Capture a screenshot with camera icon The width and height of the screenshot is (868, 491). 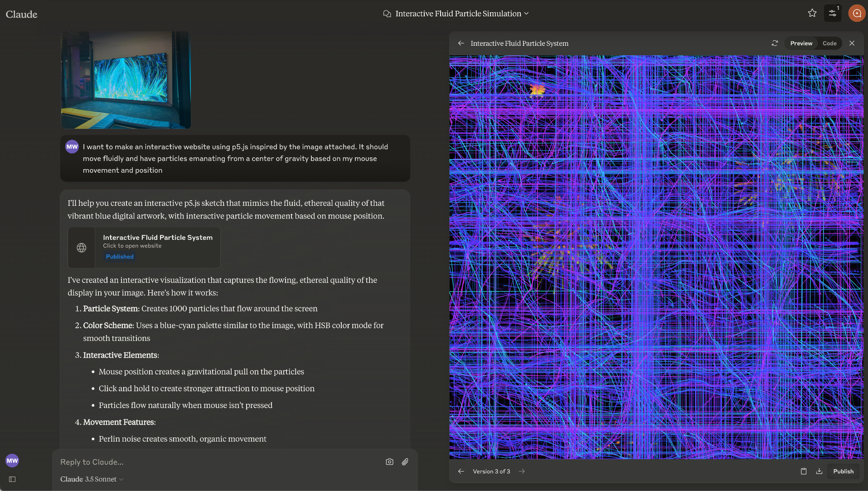(389, 462)
